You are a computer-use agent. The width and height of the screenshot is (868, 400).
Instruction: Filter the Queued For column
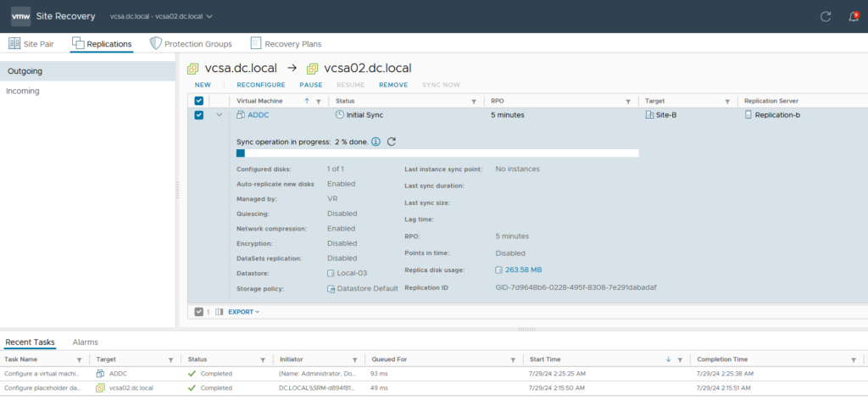click(513, 359)
